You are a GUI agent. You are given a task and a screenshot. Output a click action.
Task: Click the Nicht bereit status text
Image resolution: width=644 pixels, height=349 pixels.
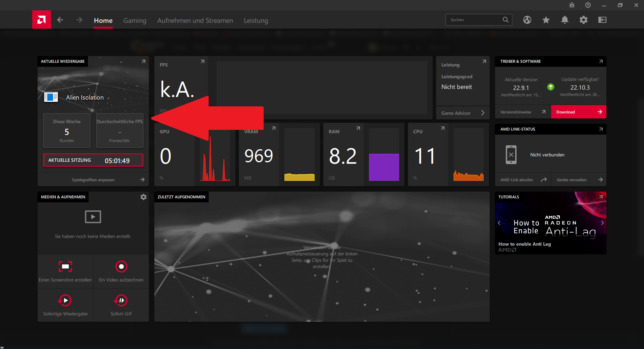457,87
